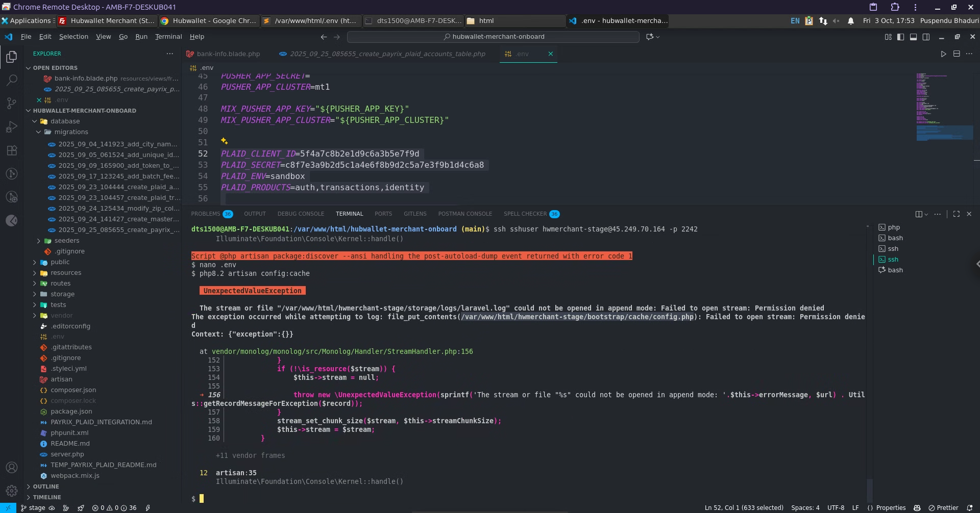Click the Prettier status bar button
The width and height of the screenshot is (980, 513).
tap(943, 508)
